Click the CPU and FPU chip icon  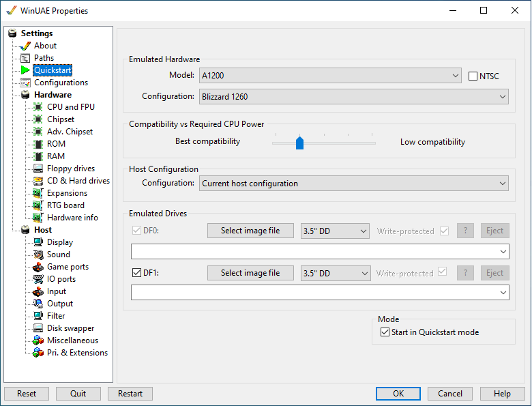pyautogui.click(x=38, y=107)
